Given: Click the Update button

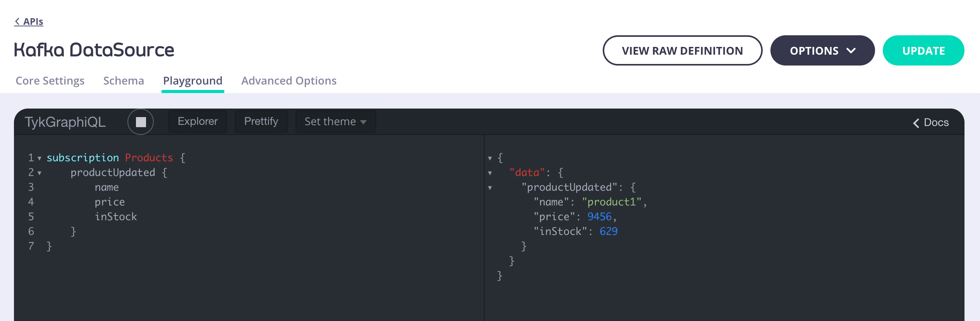Looking at the screenshot, I should [923, 50].
